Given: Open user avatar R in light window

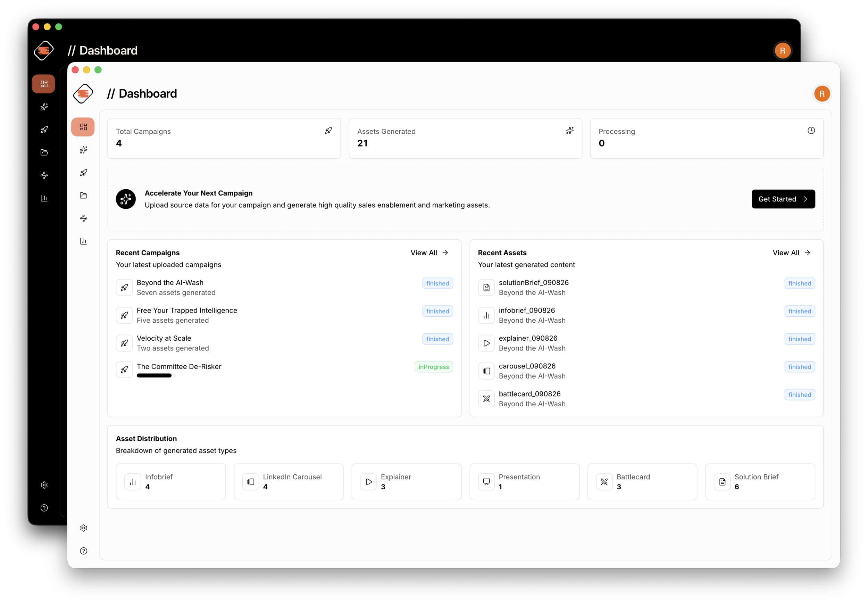Looking at the screenshot, I should (821, 94).
